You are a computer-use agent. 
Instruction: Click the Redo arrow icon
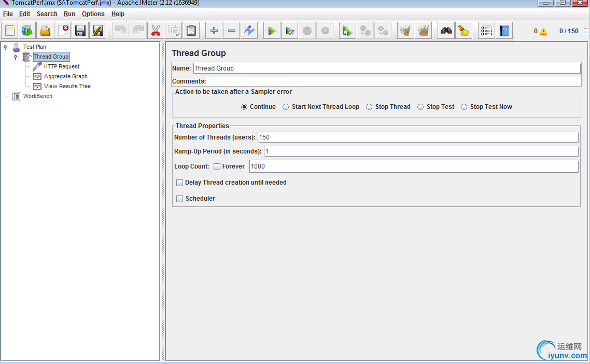[138, 31]
